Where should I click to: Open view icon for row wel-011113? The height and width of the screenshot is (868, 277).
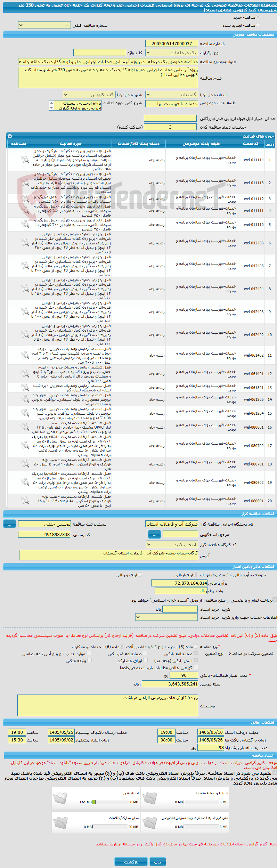click(x=25, y=183)
